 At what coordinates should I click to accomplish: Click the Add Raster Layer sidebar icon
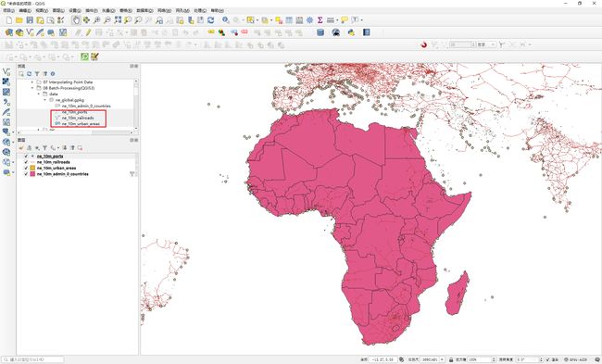coord(6,82)
